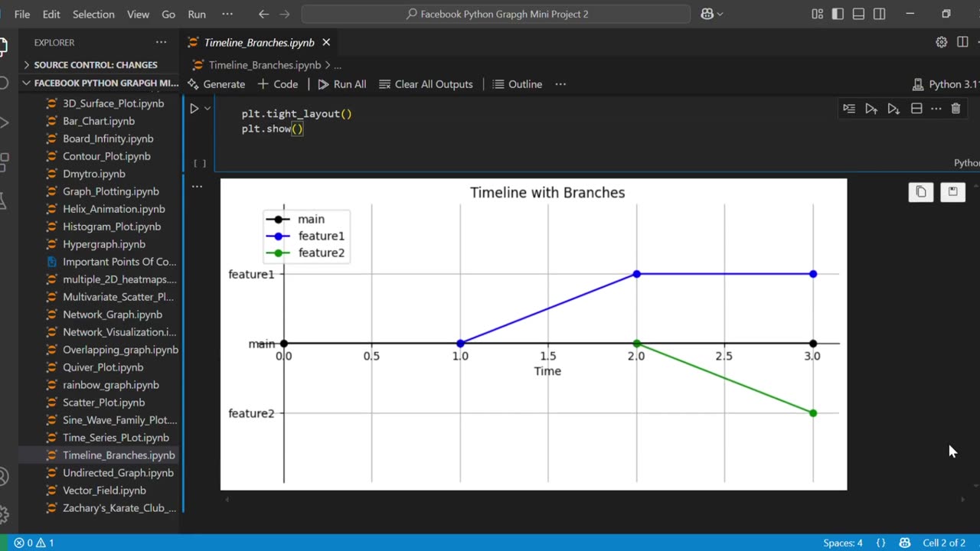Viewport: 980px width, 551px height.
Task: Expand Source Control: Changes section
Action: [100, 65]
